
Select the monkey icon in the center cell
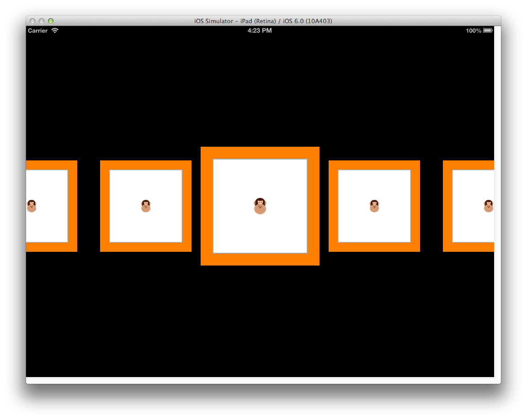coord(260,206)
